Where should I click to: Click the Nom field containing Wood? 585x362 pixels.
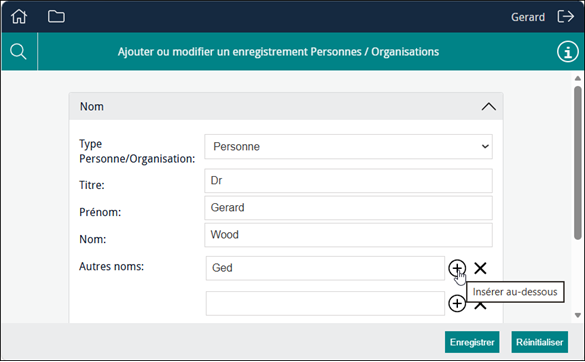click(x=348, y=235)
